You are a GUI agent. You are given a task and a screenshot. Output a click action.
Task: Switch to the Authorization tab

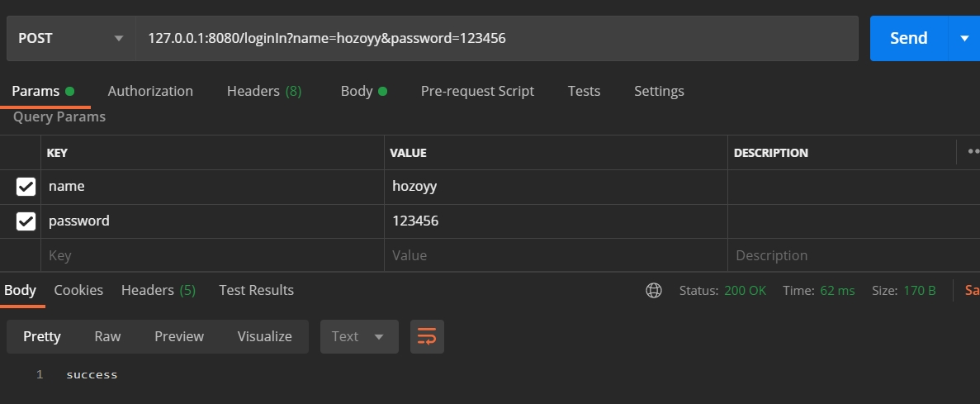150,91
